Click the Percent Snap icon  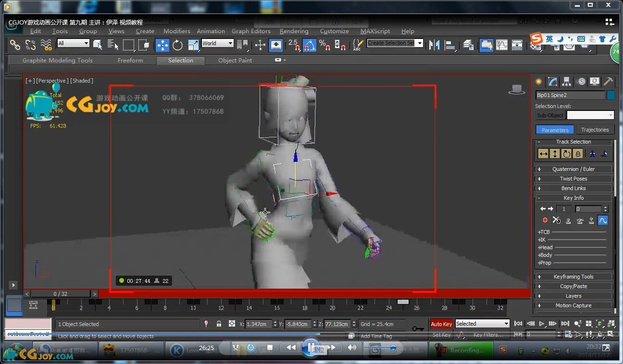click(325, 45)
